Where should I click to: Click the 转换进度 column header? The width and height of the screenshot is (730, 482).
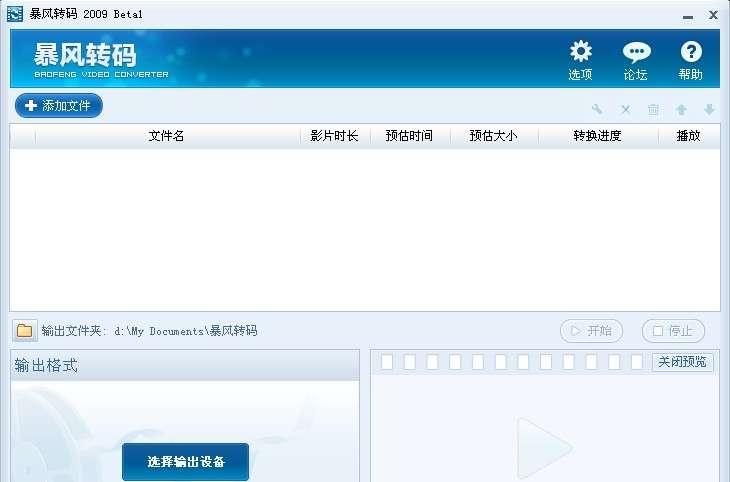click(x=598, y=136)
